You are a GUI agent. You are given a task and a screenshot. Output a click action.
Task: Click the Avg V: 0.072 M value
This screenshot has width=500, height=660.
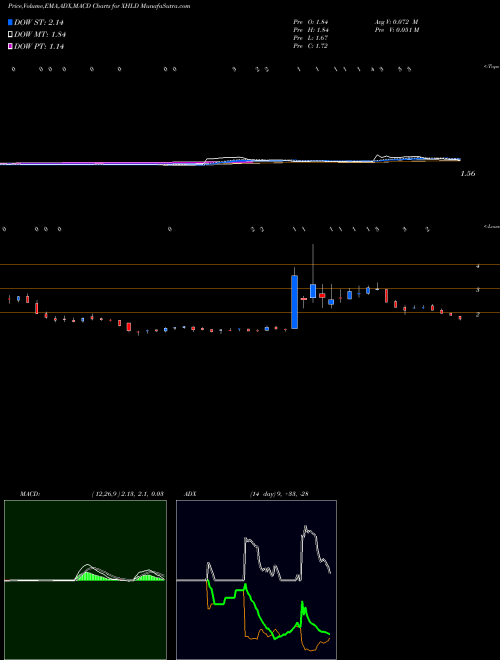click(396, 22)
